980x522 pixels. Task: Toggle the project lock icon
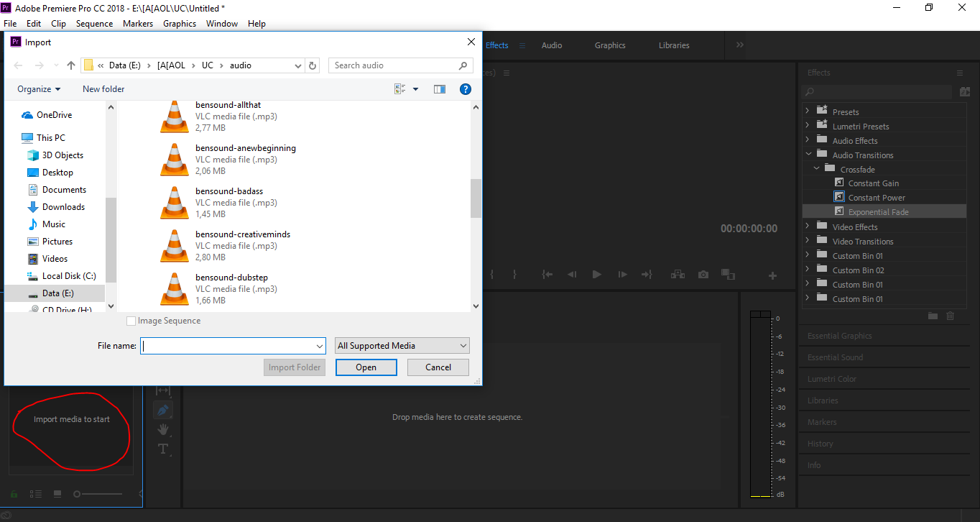[x=14, y=494]
